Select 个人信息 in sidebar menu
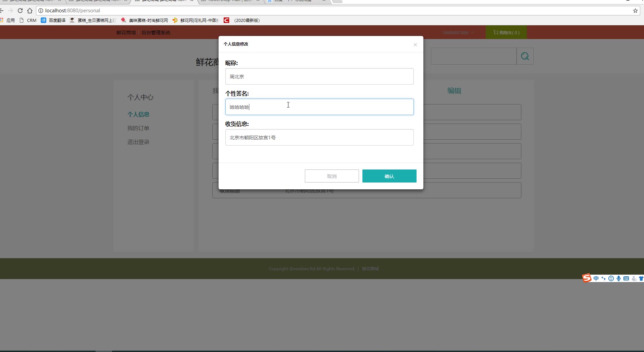This screenshot has width=644, height=352. (x=138, y=114)
